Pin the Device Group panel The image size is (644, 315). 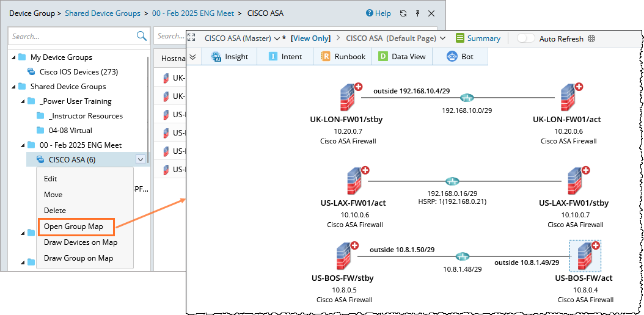pyautogui.click(x=418, y=13)
